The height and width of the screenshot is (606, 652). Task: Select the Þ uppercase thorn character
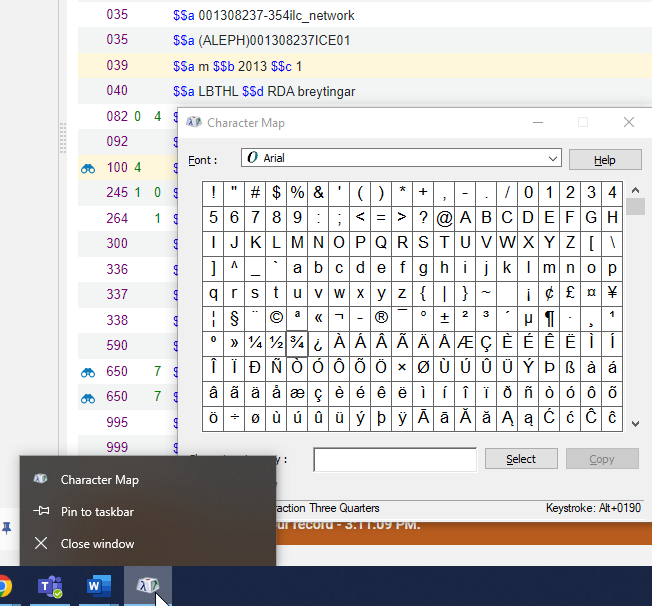tap(549, 368)
